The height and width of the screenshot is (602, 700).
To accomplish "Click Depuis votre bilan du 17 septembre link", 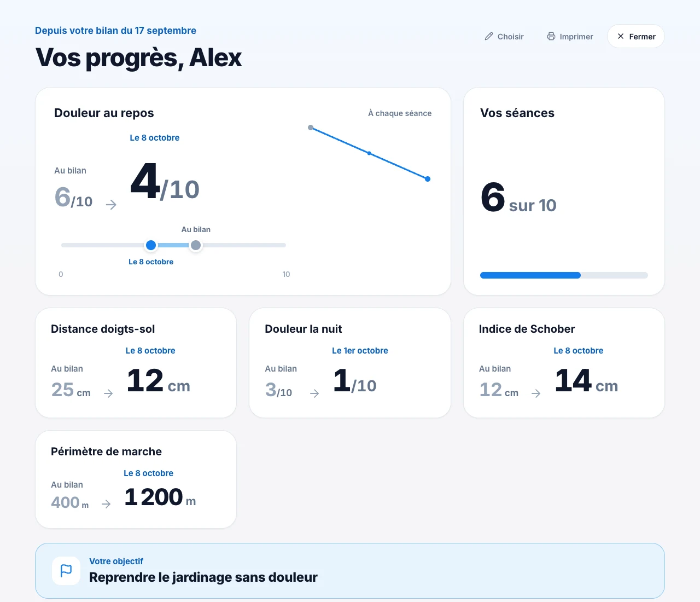I will pyautogui.click(x=115, y=31).
